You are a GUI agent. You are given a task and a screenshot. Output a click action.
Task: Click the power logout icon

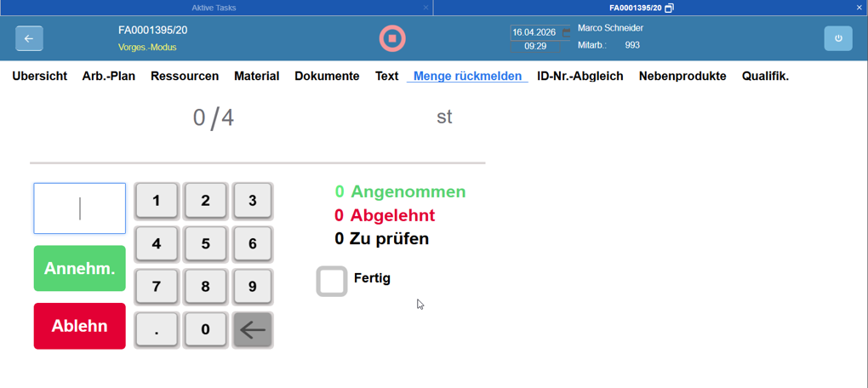(837, 38)
